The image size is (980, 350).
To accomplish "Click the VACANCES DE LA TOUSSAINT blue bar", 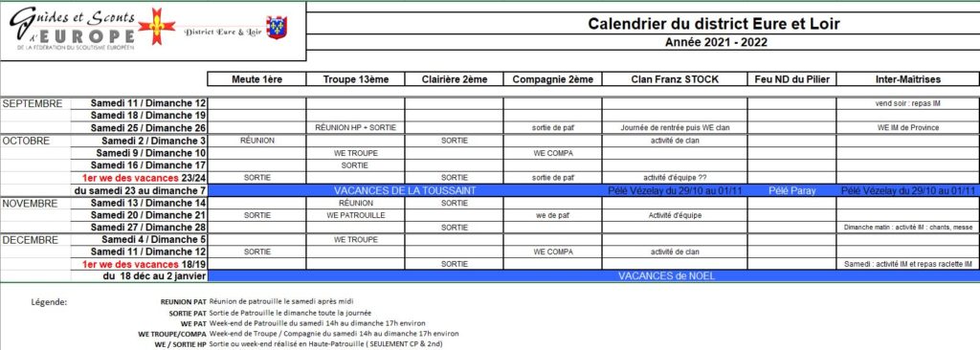I will [405, 190].
